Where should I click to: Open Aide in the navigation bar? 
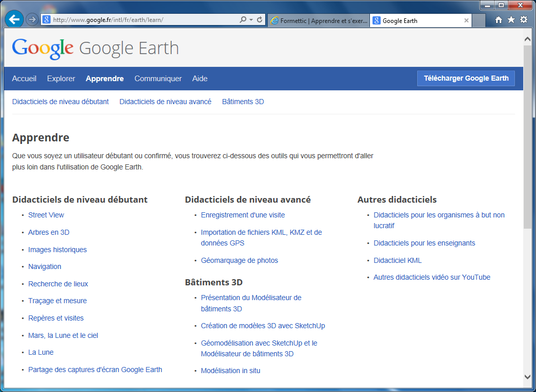pos(200,79)
